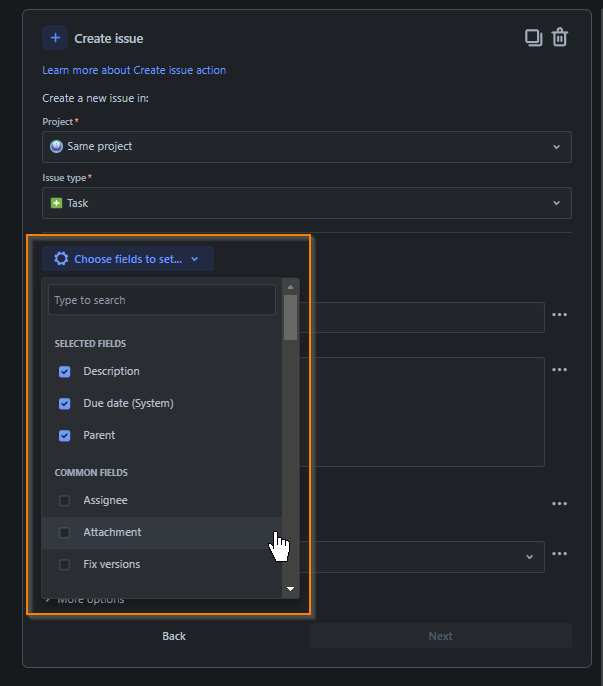Open Learn more about Create issue action link

coord(134,70)
